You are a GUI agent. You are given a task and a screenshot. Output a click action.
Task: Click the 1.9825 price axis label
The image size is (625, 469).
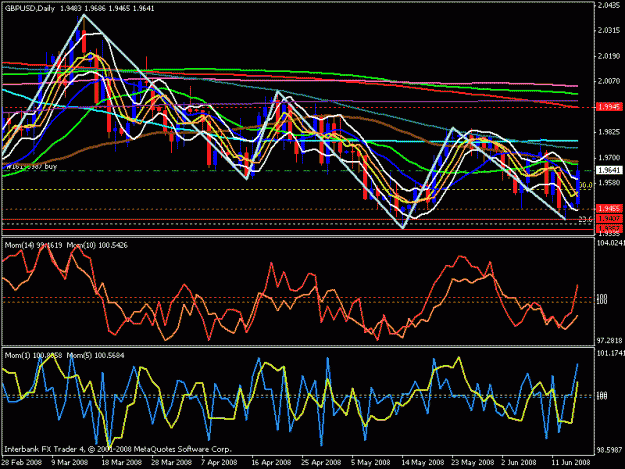pos(609,132)
